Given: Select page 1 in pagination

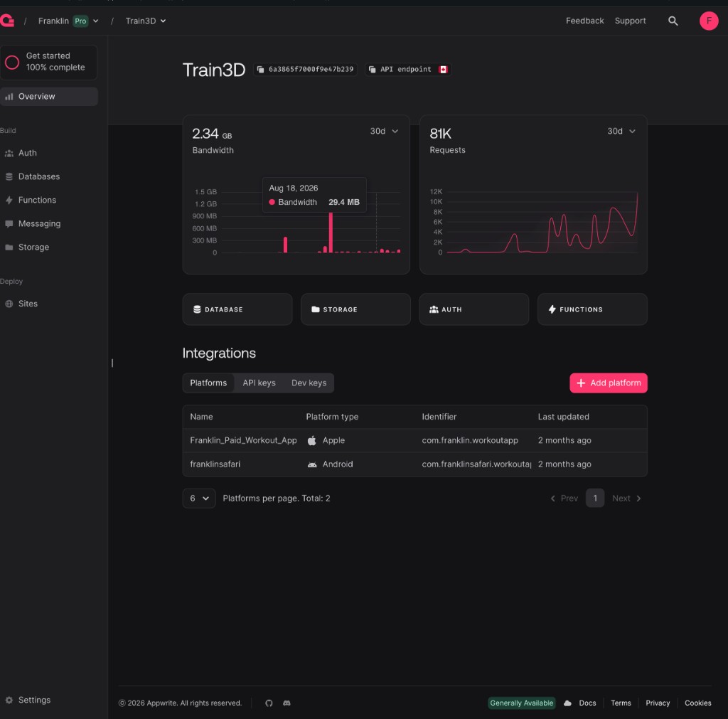Looking at the screenshot, I should pos(595,499).
